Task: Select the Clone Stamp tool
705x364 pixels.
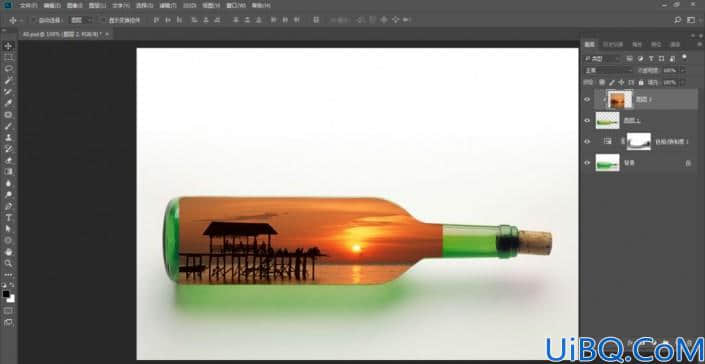Action: [x=8, y=138]
